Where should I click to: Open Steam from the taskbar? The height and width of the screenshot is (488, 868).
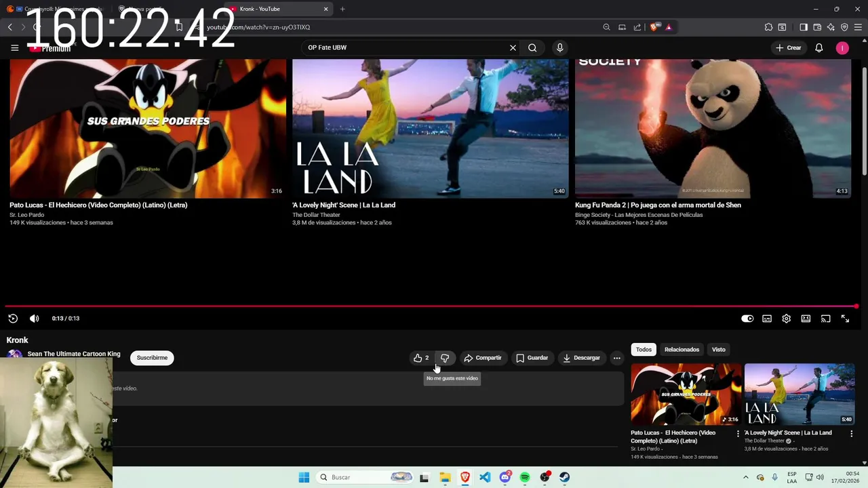564,477
